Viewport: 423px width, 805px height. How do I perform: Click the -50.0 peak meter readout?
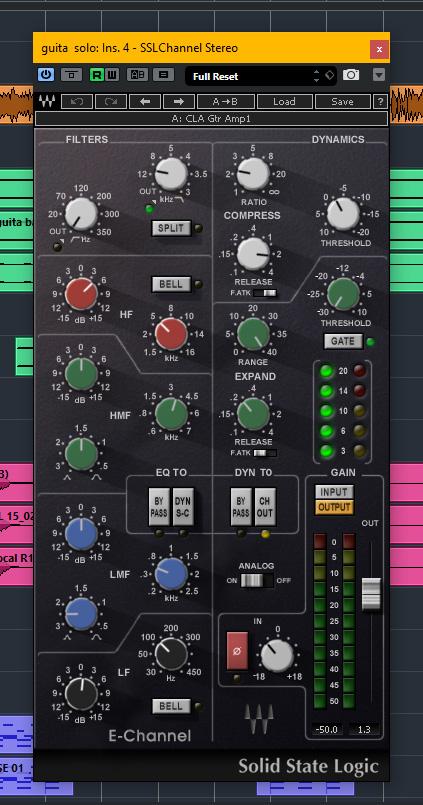point(328,729)
